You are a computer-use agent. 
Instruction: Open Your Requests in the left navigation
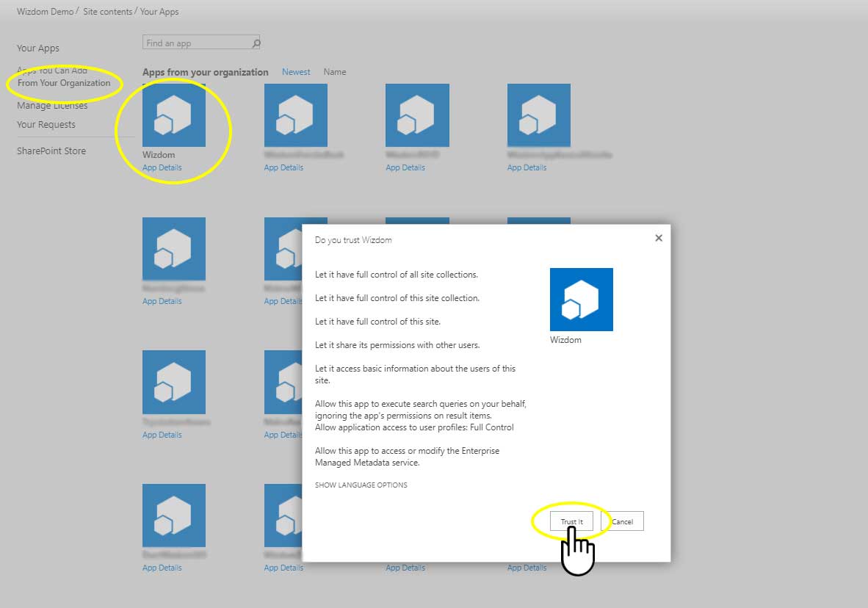(x=46, y=125)
